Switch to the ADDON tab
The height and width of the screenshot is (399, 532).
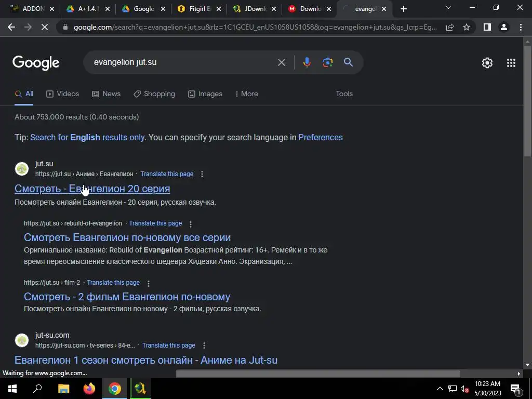32,9
